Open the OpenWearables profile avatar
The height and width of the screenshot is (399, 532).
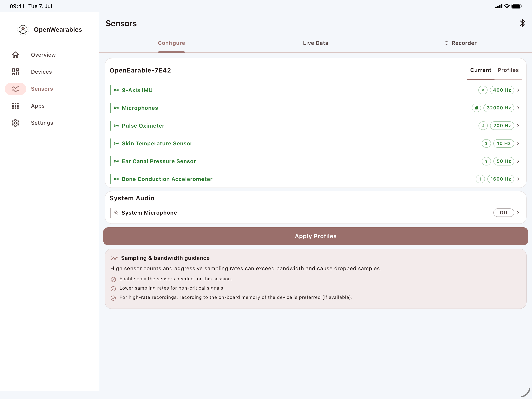[23, 30]
